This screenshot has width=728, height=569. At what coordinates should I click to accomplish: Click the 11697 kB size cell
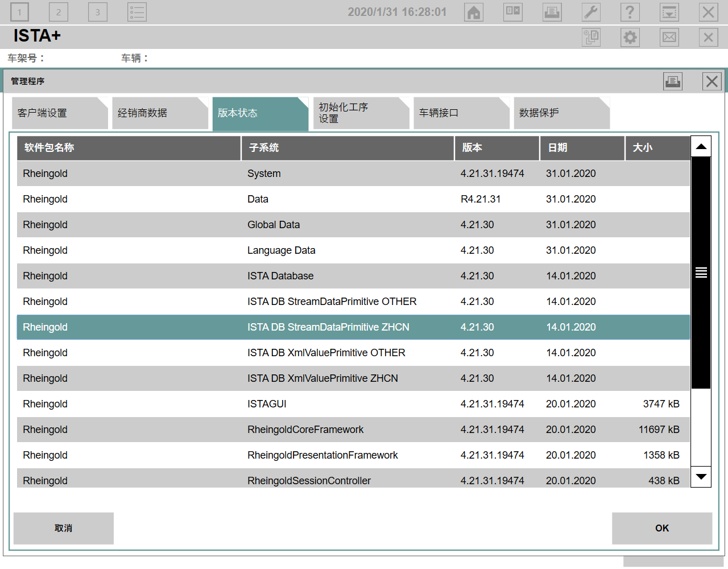pos(659,430)
